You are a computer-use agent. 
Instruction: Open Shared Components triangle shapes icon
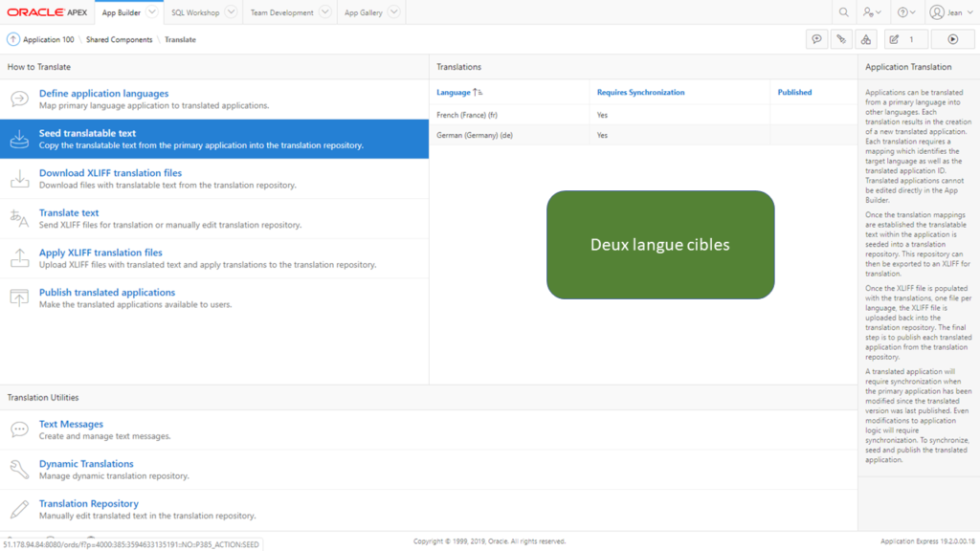coord(865,39)
